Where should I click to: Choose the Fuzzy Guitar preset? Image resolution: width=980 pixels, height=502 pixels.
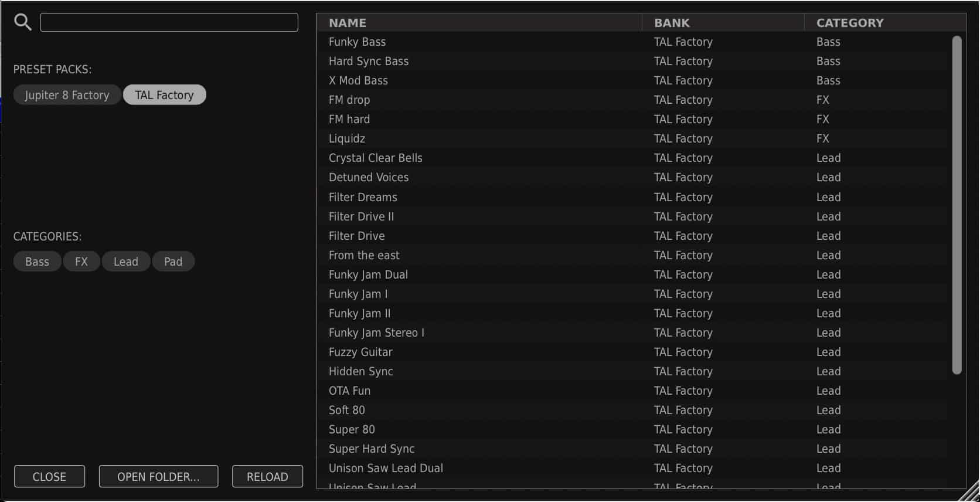[x=360, y=352]
